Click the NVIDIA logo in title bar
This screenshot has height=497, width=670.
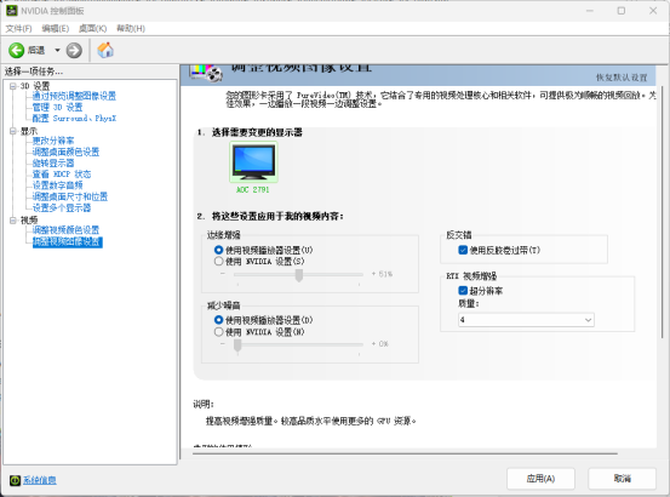(x=10, y=11)
